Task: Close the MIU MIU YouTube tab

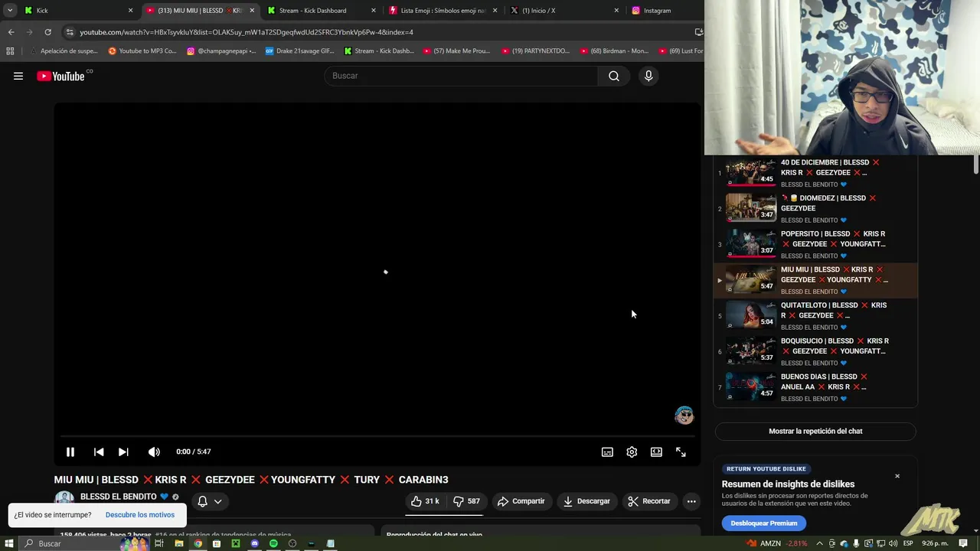Action: [252, 11]
